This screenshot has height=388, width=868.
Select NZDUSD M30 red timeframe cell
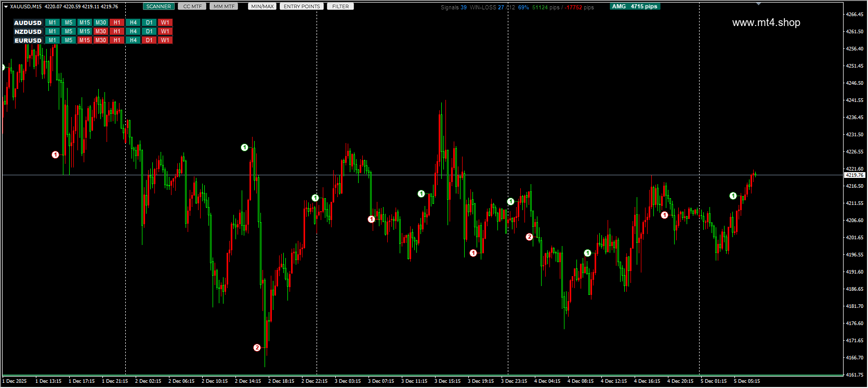pos(101,31)
